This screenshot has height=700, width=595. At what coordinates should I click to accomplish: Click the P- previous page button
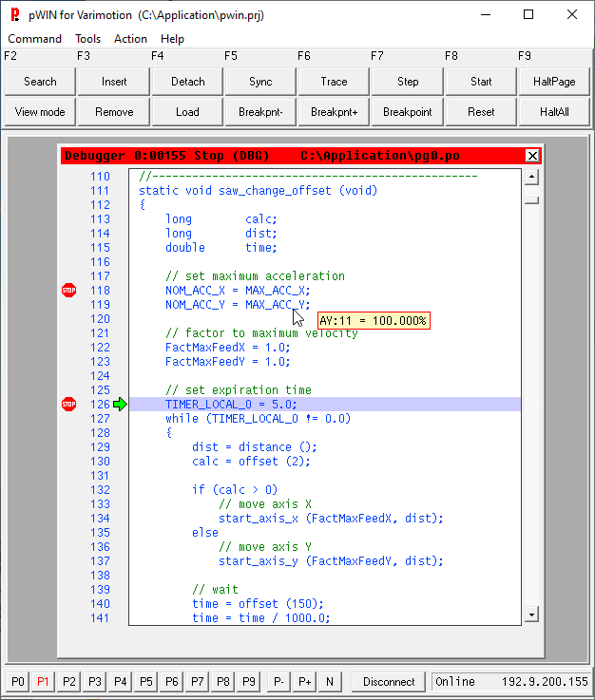pos(278,682)
